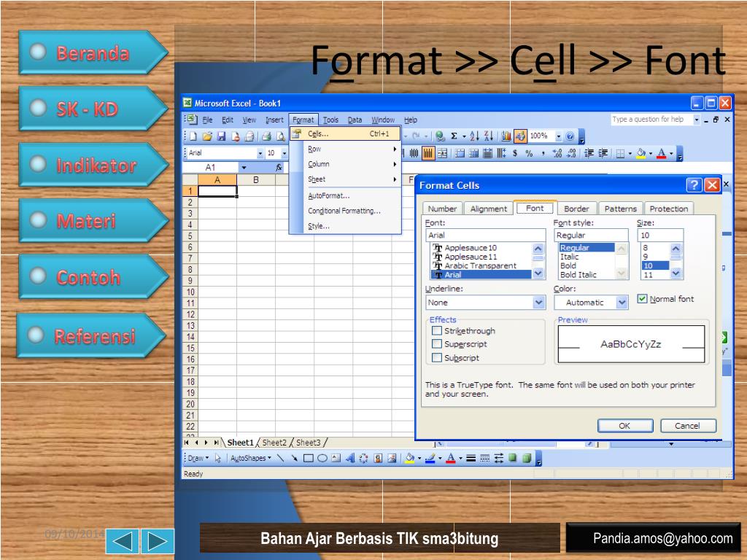Click the Increase Indent icon

tap(603, 153)
